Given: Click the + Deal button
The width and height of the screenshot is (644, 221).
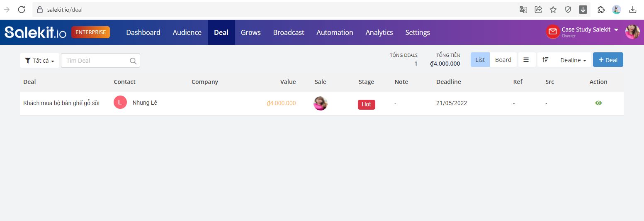Looking at the screenshot, I should click(x=608, y=60).
